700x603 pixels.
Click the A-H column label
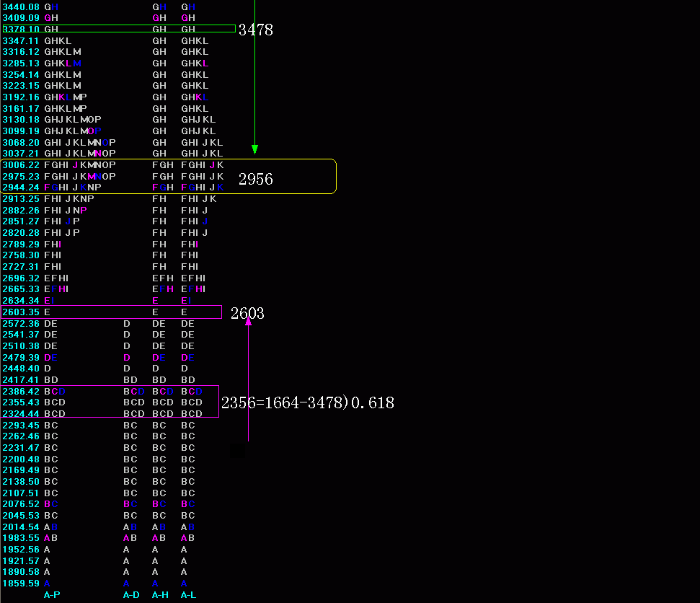[x=160, y=595]
